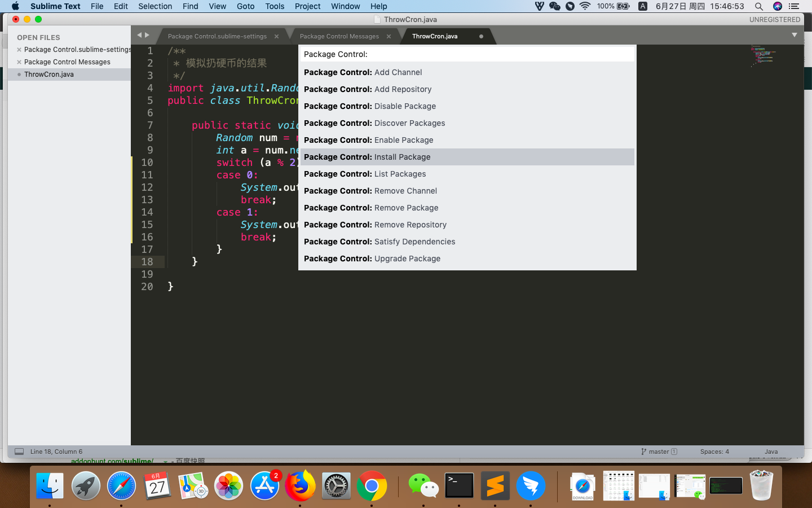Choose Package Control: Add Channel
Viewport: 812px width, 508px height.
coord(467,72)
